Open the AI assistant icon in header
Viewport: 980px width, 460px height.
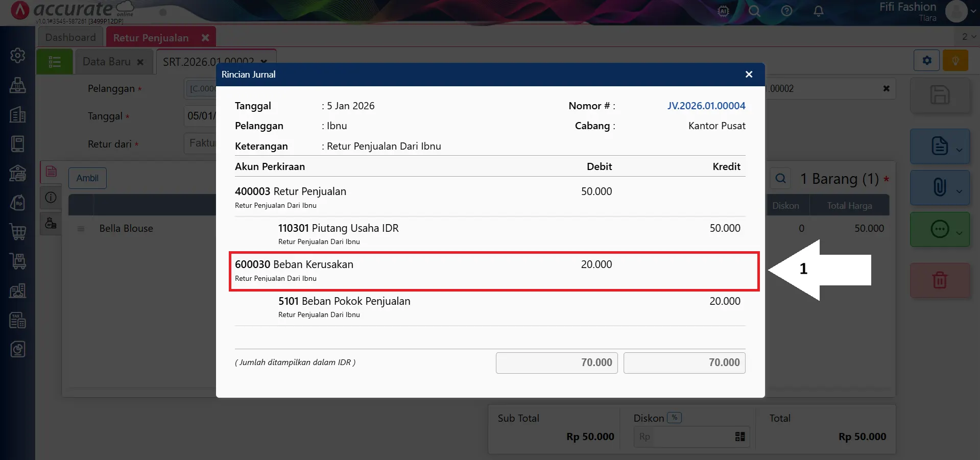(723, 11)
